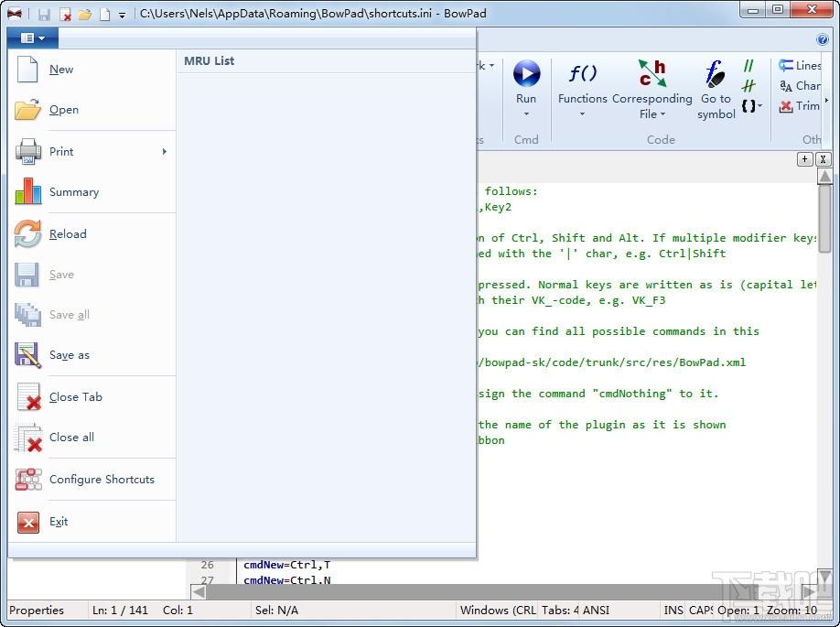Screen dimensions: 840x627
Task: Click 'Col: 1' in the status bar
Action: [178, 611]
